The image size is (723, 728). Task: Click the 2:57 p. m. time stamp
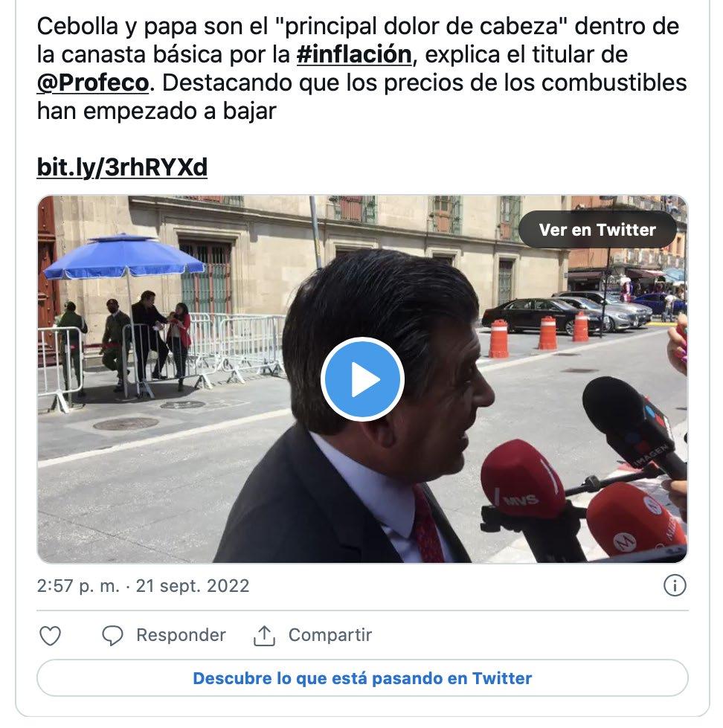tap(79, 586)
